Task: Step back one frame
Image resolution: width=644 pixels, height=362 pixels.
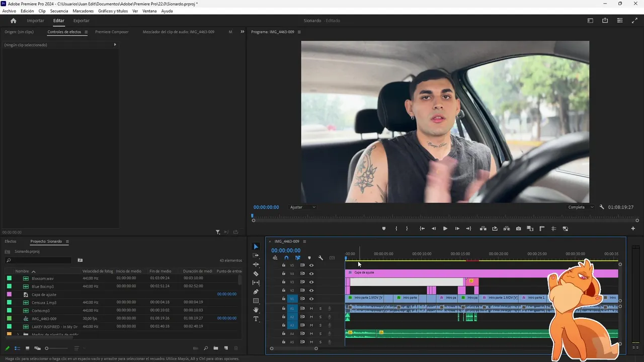Action: coord(434,229)
